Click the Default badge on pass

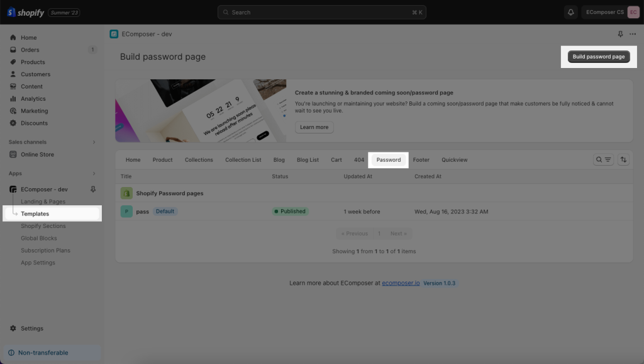(165, 212)
